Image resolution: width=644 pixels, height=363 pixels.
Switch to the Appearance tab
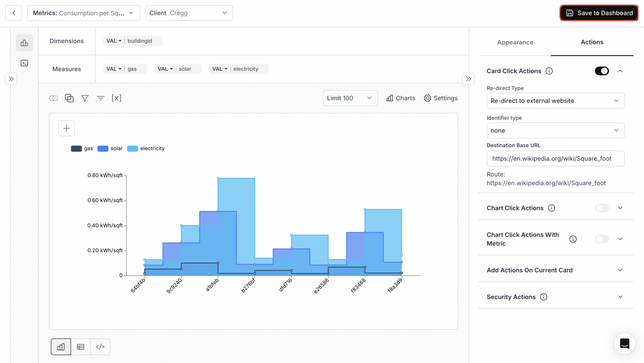pos(515,42)
